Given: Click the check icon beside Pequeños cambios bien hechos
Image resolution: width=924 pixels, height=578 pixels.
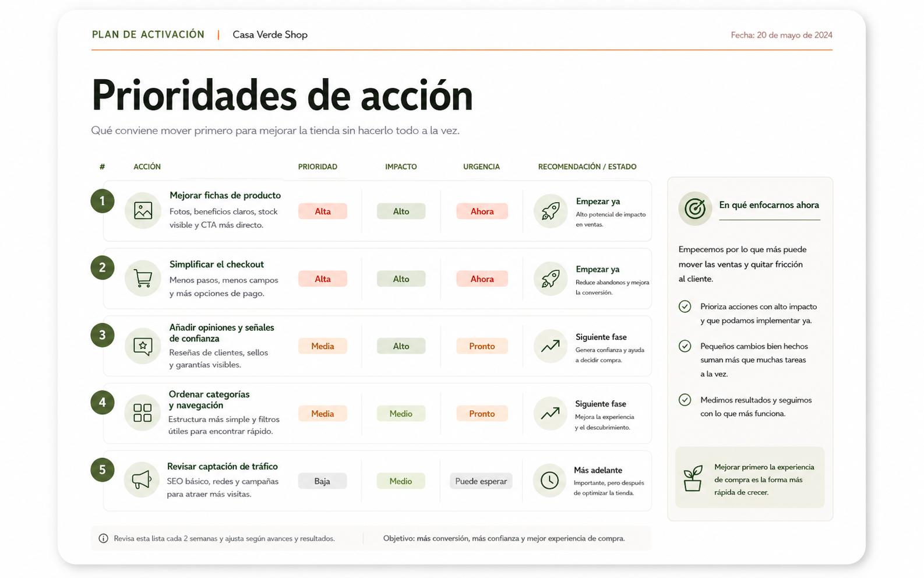Looking at the screenshot, I should [685, 346].
